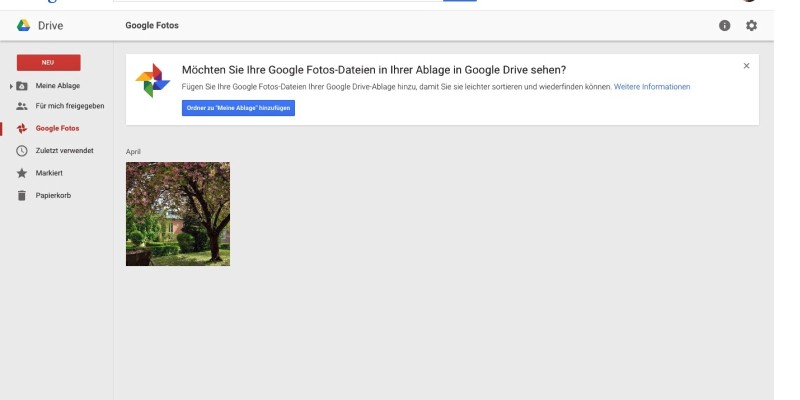This screenshot has height=400, width=800.
Task: Open the settings gear icon
Action: [752, 25]
